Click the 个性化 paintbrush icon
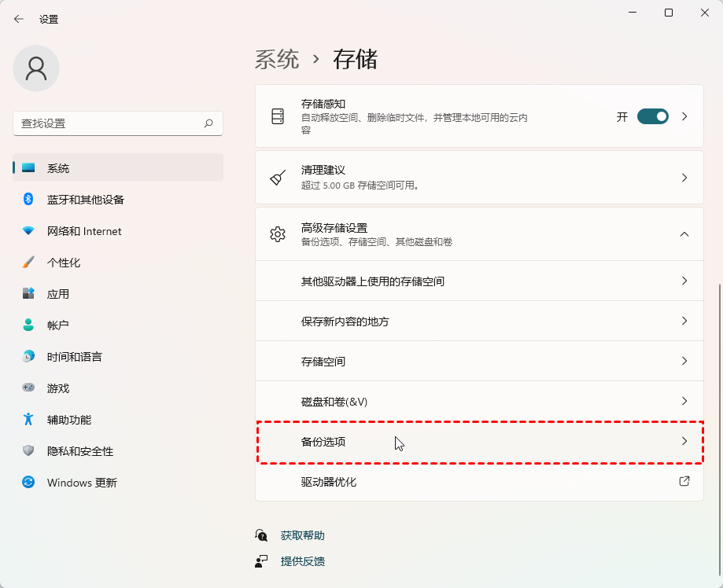Viewport: 723px width, 588px height. click(28, 263)
